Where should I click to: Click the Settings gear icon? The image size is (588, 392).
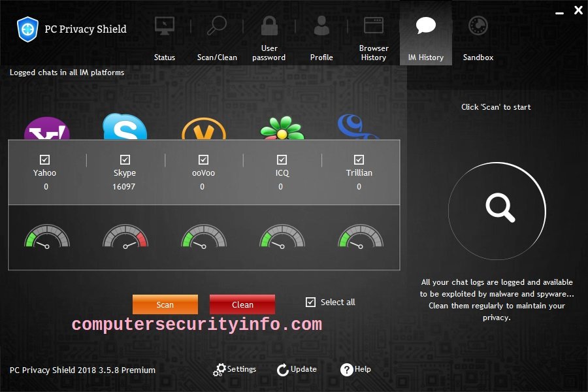tap(220, 370)
